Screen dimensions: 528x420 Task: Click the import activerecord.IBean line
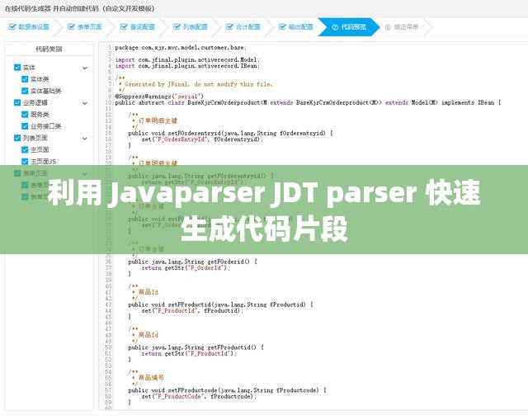coord(187,66)
